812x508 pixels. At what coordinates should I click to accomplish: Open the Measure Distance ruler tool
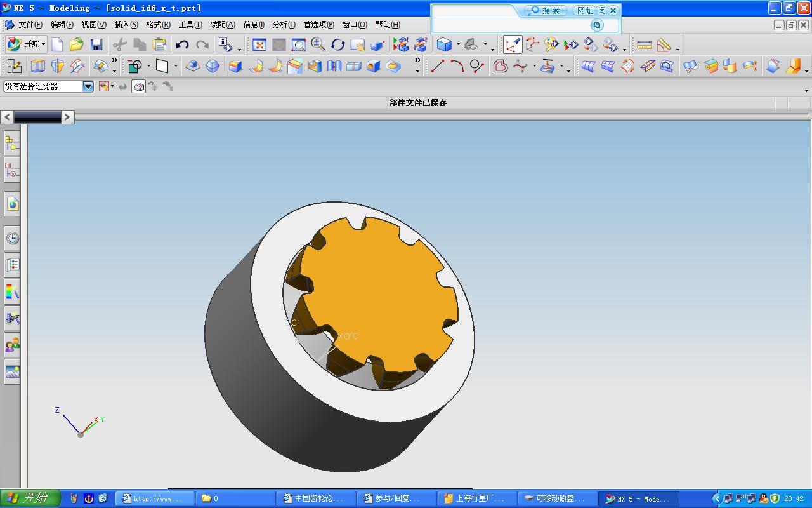pyautogui.click(x=644, y=44)
